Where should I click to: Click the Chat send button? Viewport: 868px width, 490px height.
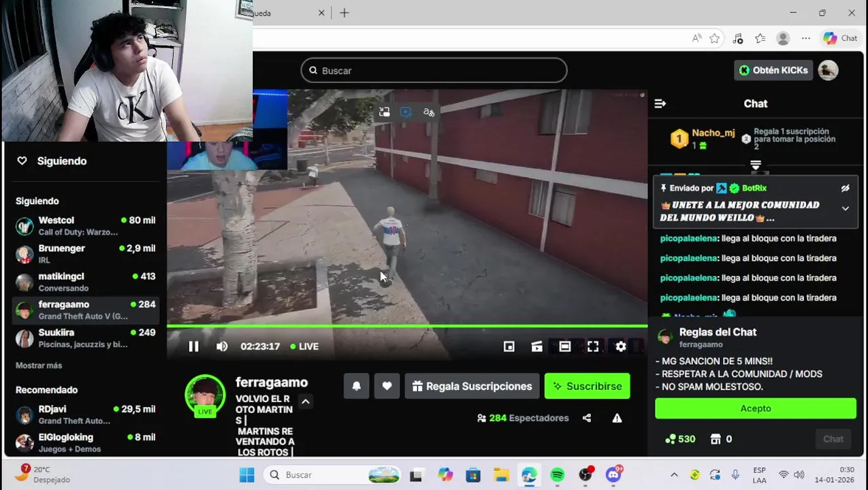pyautogui.click(x=833, y=439)
